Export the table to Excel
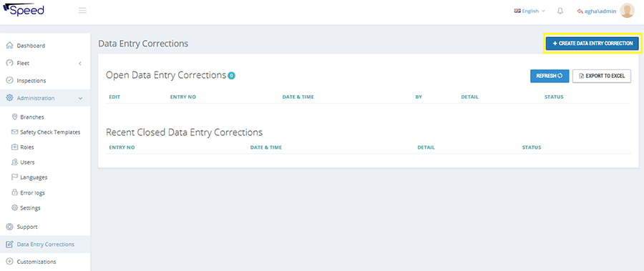The height and width of the screenshot is (271, 644). tap(602, 76)
